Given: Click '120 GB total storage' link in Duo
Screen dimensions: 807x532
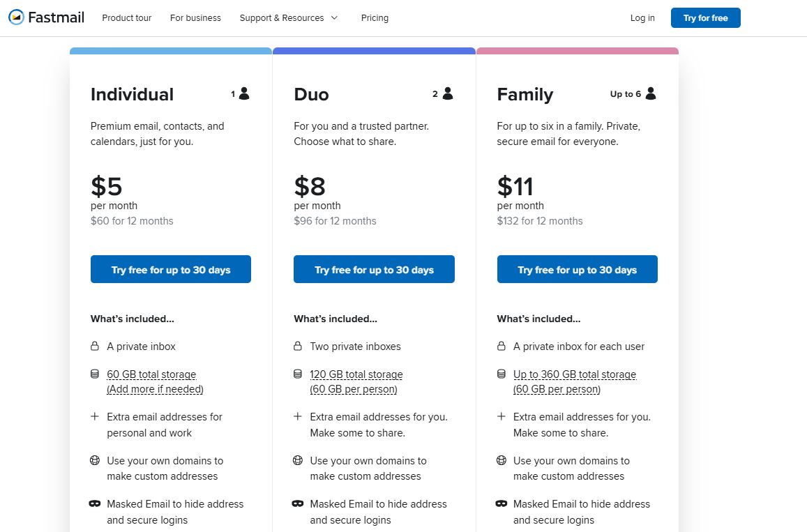Looking at the screenshot, I should (x=356, y=374).
